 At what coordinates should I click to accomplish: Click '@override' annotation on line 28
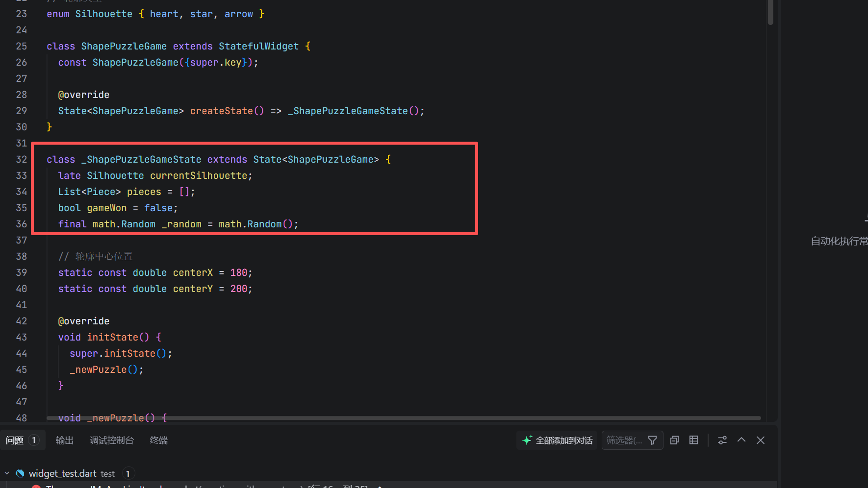tap(84, 95)
